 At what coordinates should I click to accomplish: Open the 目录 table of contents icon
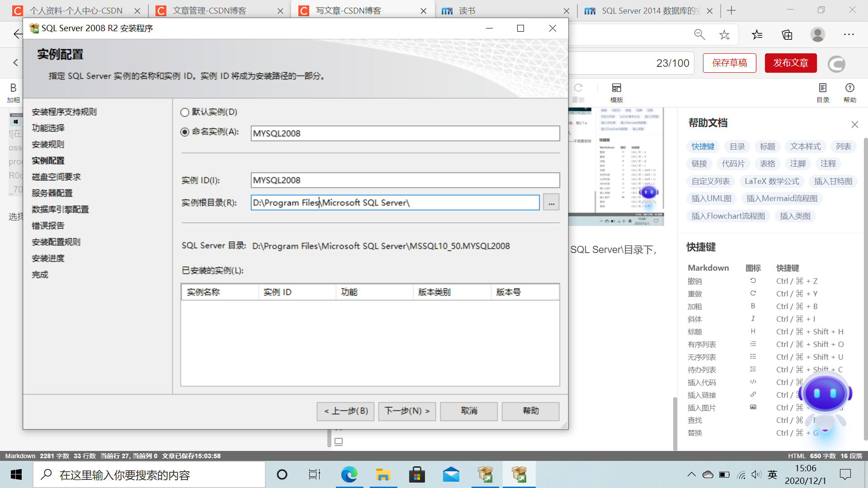tap(823, 93)
